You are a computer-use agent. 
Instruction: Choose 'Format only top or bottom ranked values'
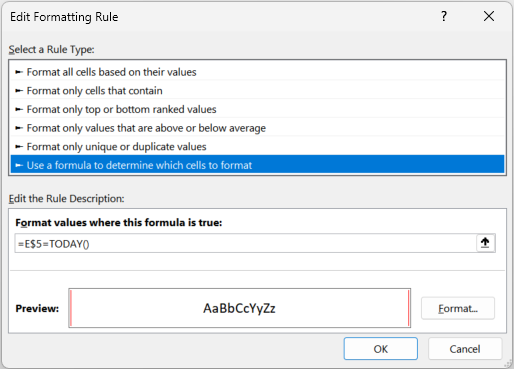pyautogui.click(x=257, y=109)
